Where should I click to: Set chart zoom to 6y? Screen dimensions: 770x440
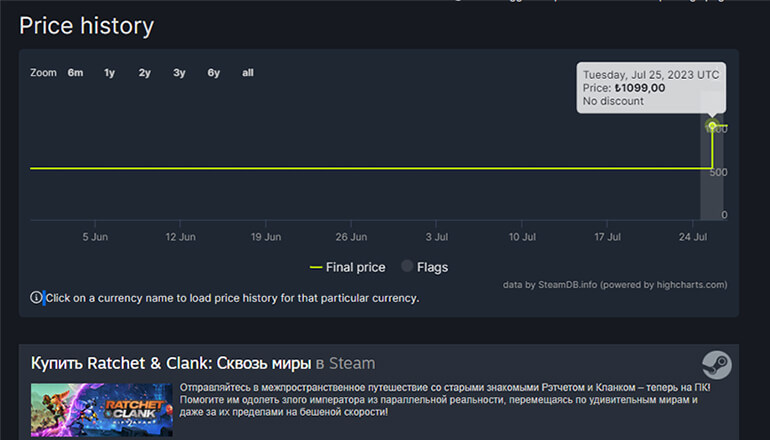[214, 73]
